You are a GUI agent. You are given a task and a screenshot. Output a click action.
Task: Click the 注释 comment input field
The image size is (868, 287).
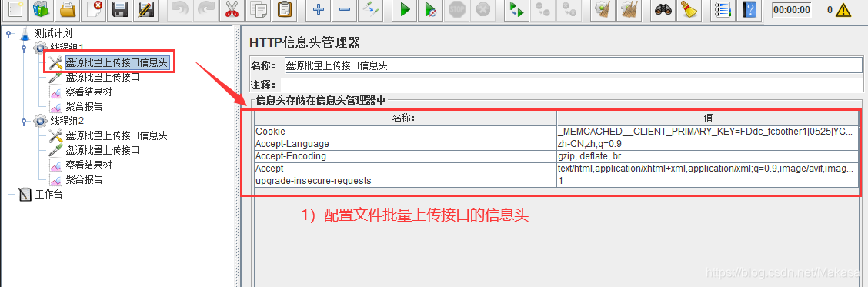(572, 85)
